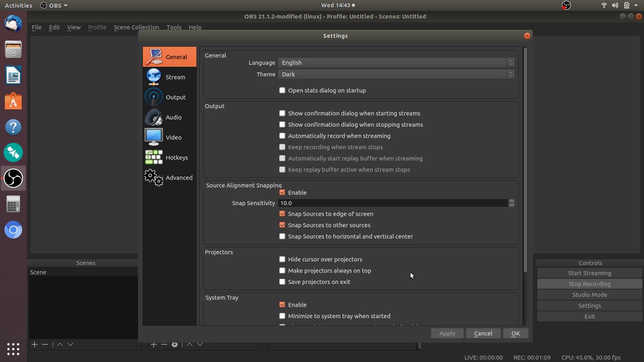This screenshot has width=644, height=362.
Task: Click Snap Sensitivity stepper arrows
Action: coord(511,203)
